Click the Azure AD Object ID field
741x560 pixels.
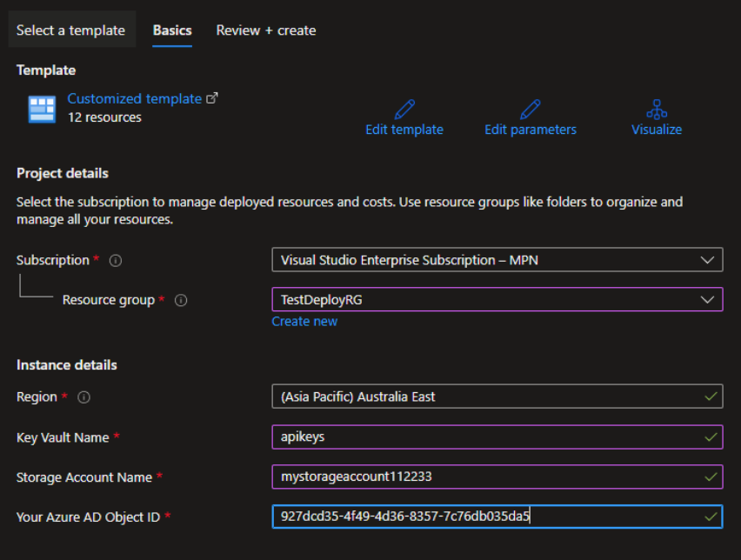497,516
